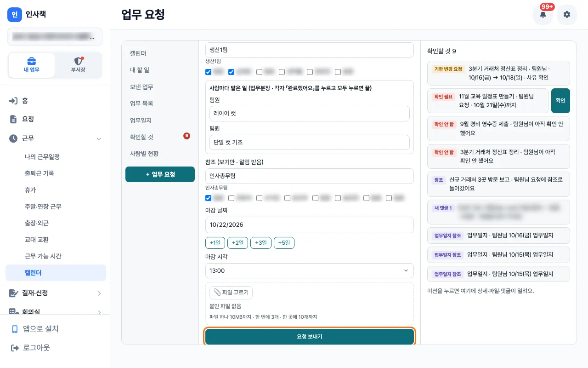Open the 기한 변경 요청 item in 확인할 것
The image size is (588, 368).
point(498,73)
